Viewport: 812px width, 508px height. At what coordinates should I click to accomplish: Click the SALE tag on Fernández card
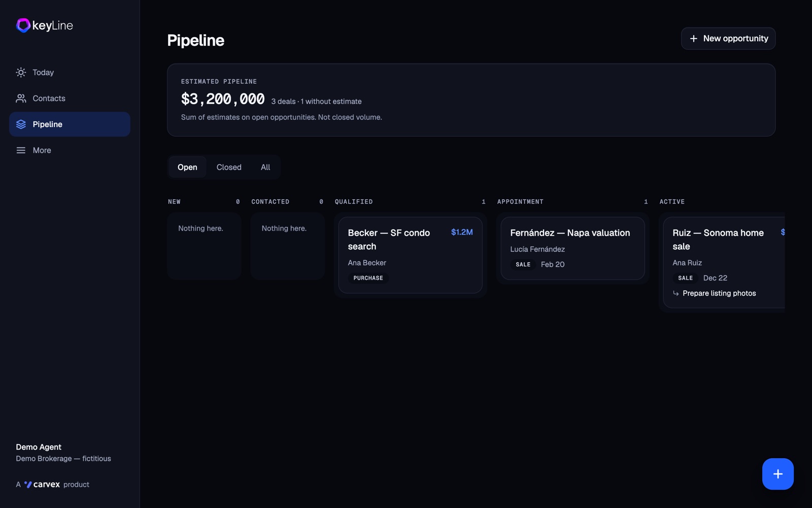(523, 265)
